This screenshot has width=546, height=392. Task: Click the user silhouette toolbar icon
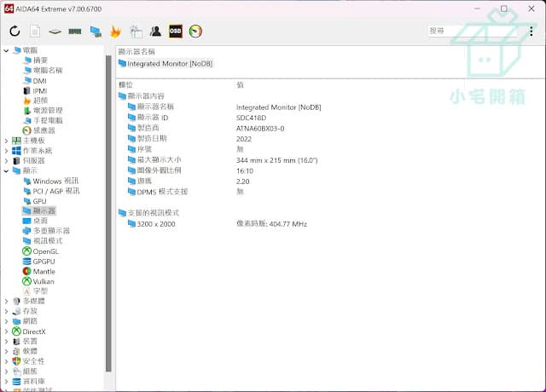point(155,32)
